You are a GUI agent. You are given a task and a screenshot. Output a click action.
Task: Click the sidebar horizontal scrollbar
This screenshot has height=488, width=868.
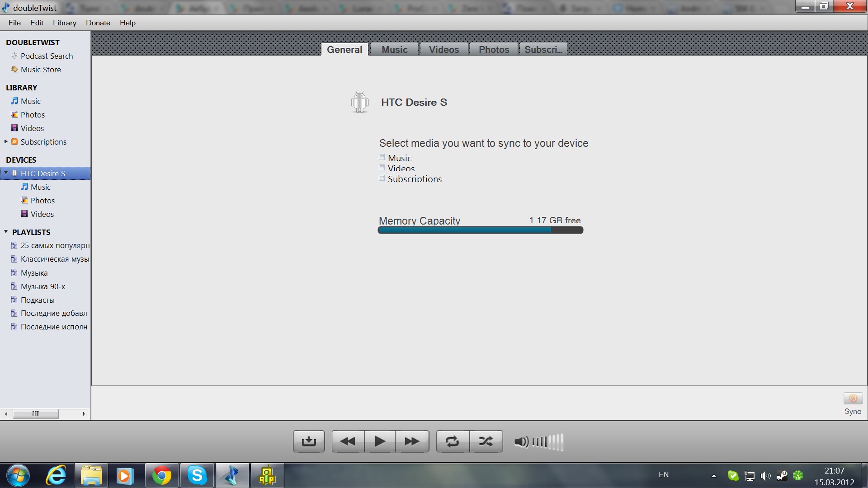tap(36, 413)
